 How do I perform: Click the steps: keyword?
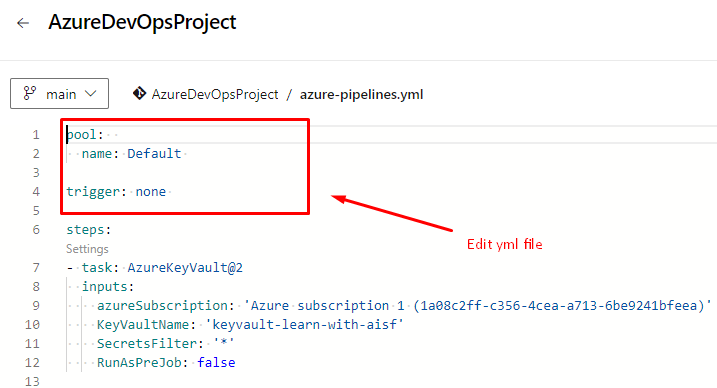(89, 230)
